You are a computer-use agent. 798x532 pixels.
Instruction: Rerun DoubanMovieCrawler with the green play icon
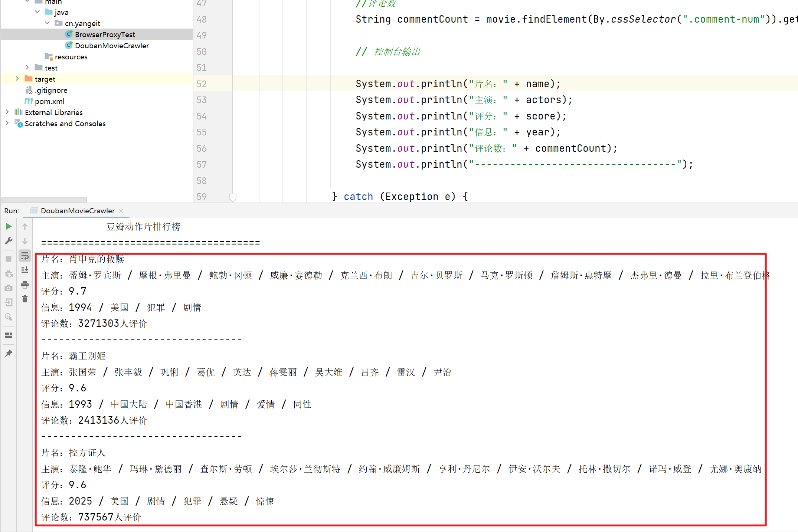tap(9, 226)
